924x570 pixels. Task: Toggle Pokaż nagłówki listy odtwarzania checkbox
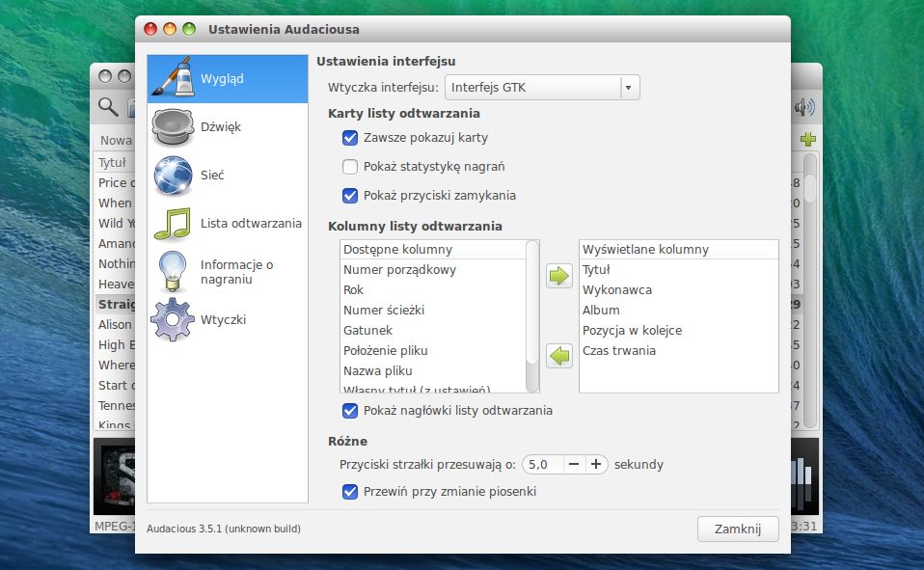[x=350, y=411]
